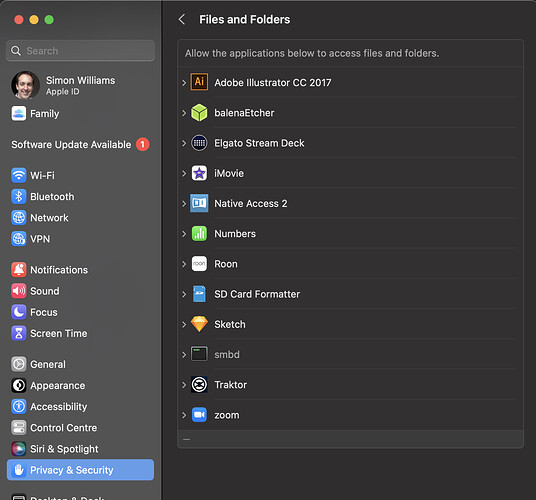Viewport: 536px width, 500px height.
Task: Click the Elgato Stream Deck icon
Action: 199,143
